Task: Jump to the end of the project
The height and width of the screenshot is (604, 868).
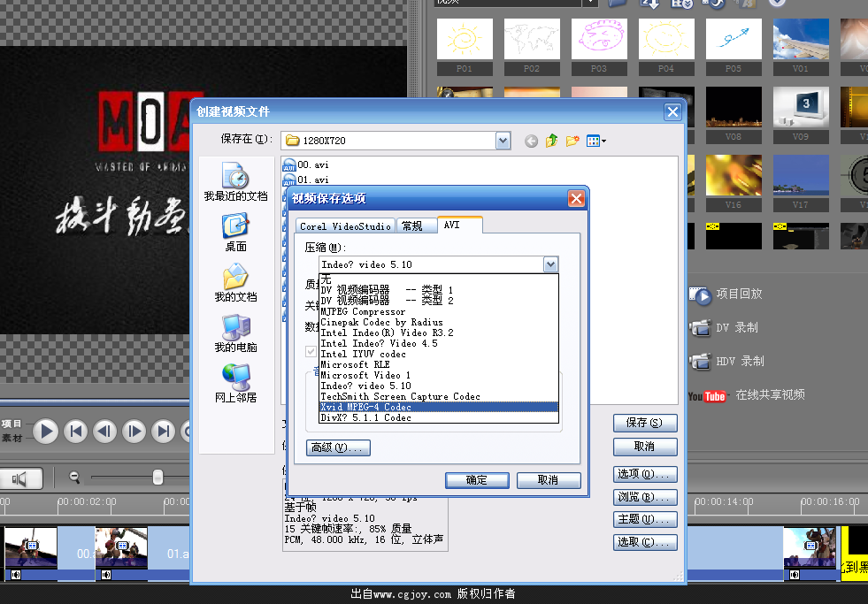Action: click(164, 431)
